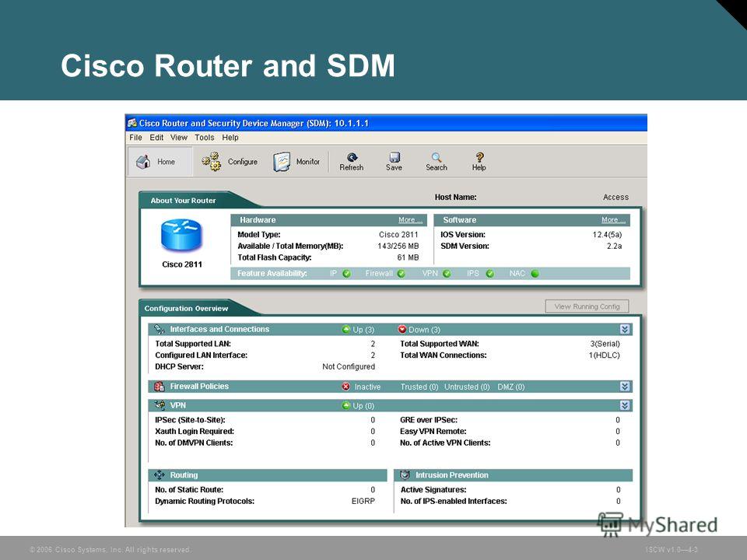Click the VPN section icon
This screenshot has width=747, height=560.
point(160,405)
